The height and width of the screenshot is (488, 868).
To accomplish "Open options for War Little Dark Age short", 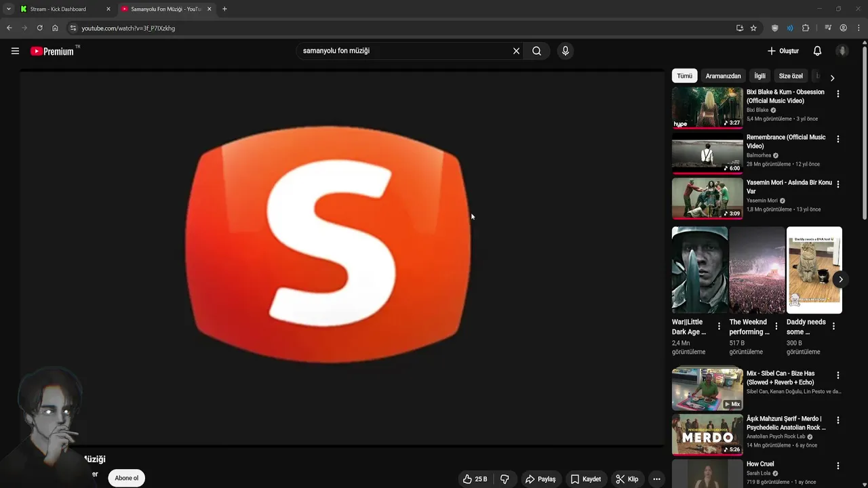I will pyautogui.click(x=719, y=327).
